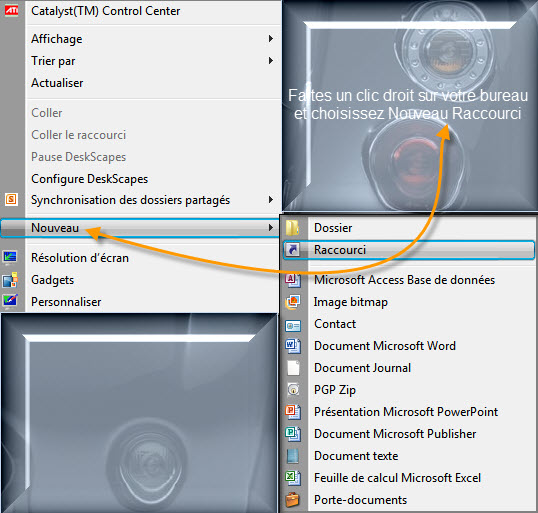Create a Document Microsoft Word
The height and width of the screenshot is (513, 538).
(x=385, y=346)
